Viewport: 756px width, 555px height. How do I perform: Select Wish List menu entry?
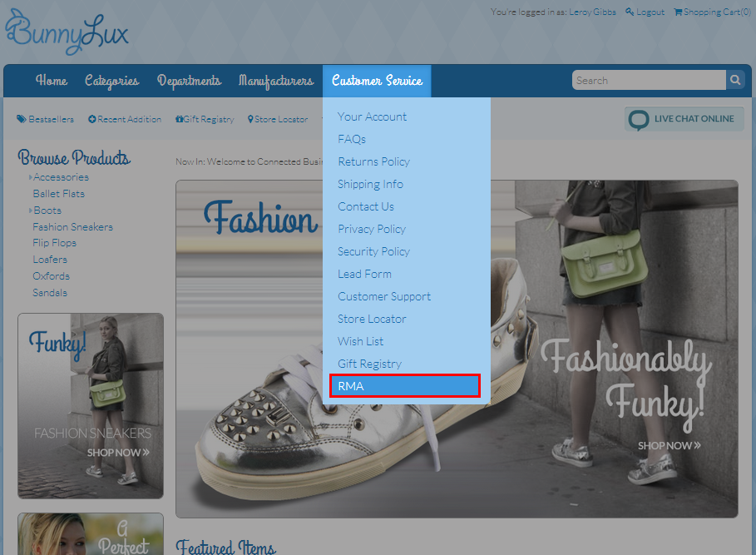(360, 341)
